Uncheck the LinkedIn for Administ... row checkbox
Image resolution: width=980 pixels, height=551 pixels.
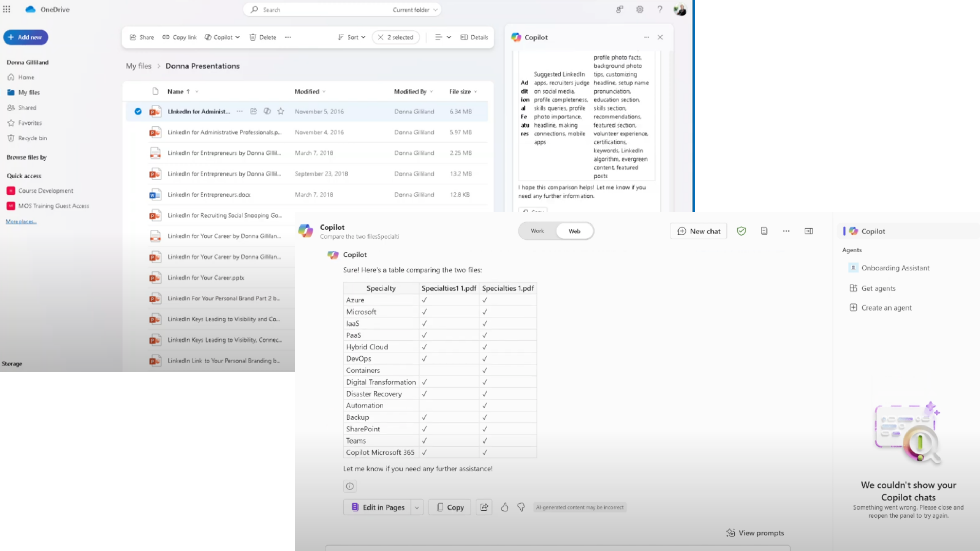(138, 112)
